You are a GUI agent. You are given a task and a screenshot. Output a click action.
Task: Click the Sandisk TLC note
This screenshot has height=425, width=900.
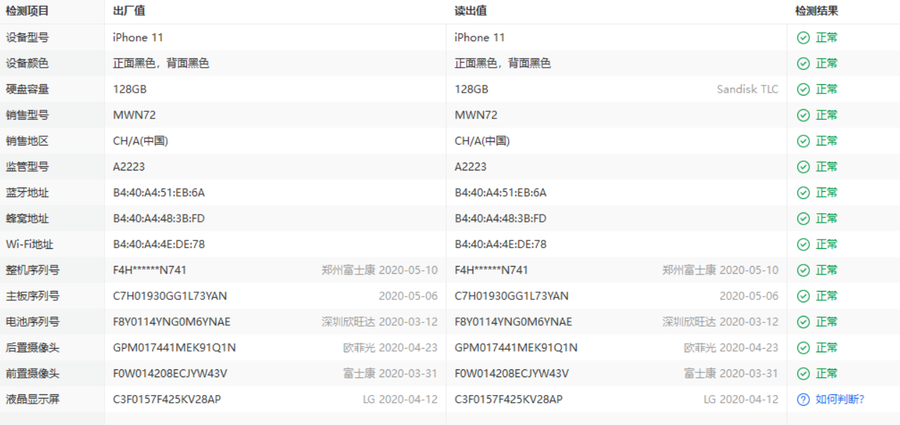[747, 90]
